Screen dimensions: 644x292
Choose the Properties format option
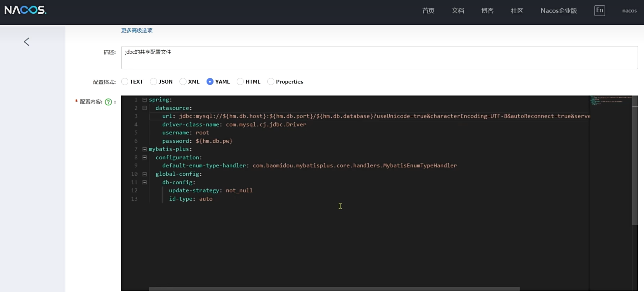(x=271, y=82)
